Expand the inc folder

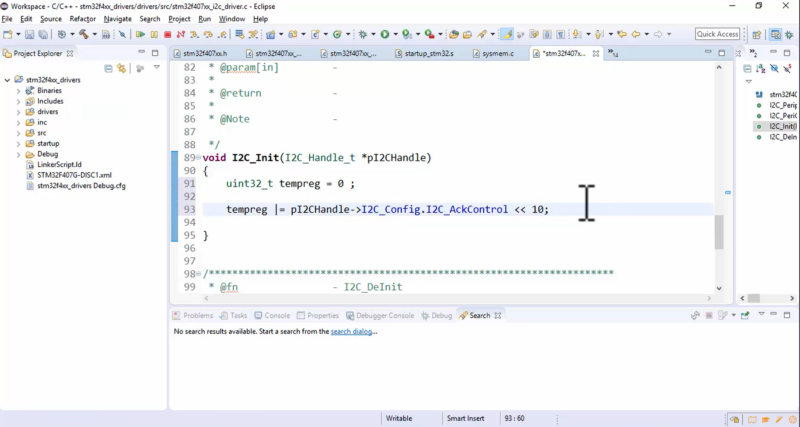tap(18, 122)
